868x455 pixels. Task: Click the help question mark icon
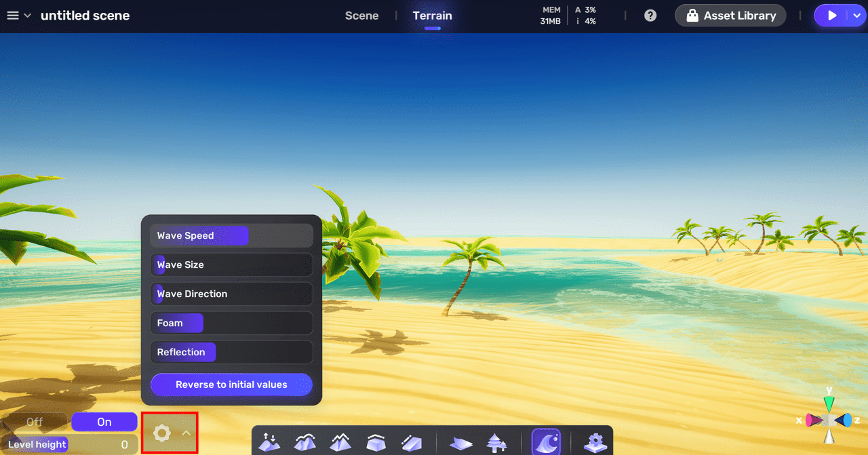(x=650, y=16)
